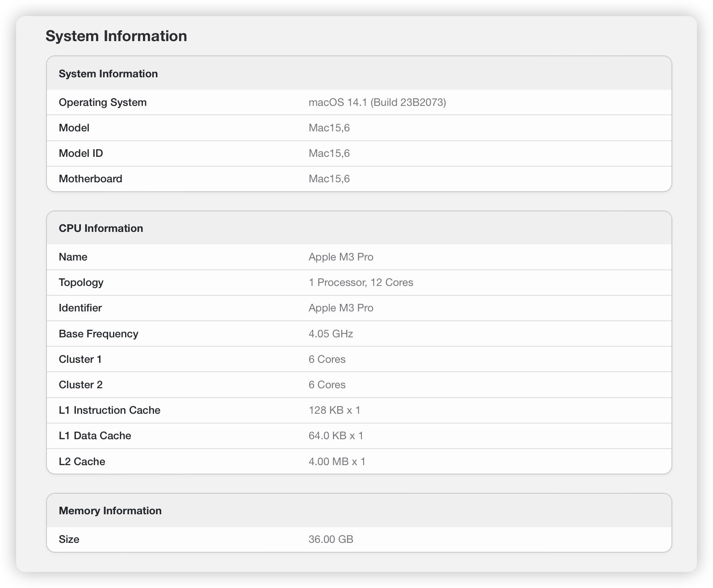Viewport: 713px width, 588px height.
Task: Select the '4.00 MB x 1' value
Action: click(x=337, y=462)
